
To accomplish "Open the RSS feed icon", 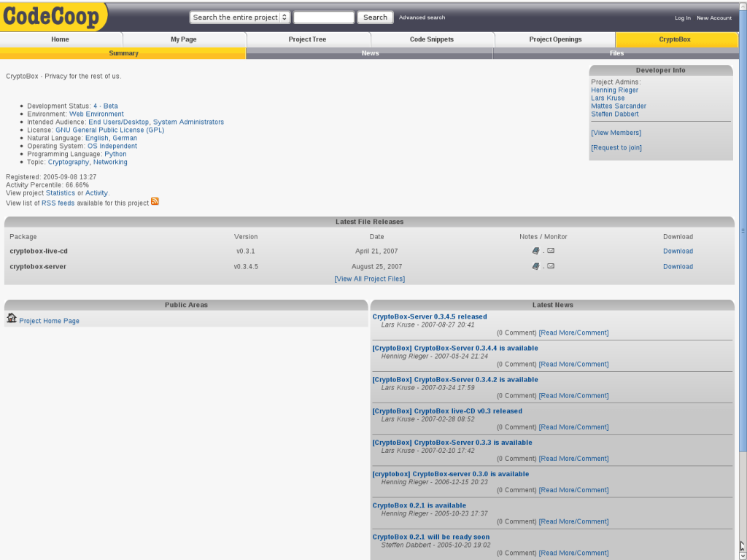I will click(x=155, y=201).
